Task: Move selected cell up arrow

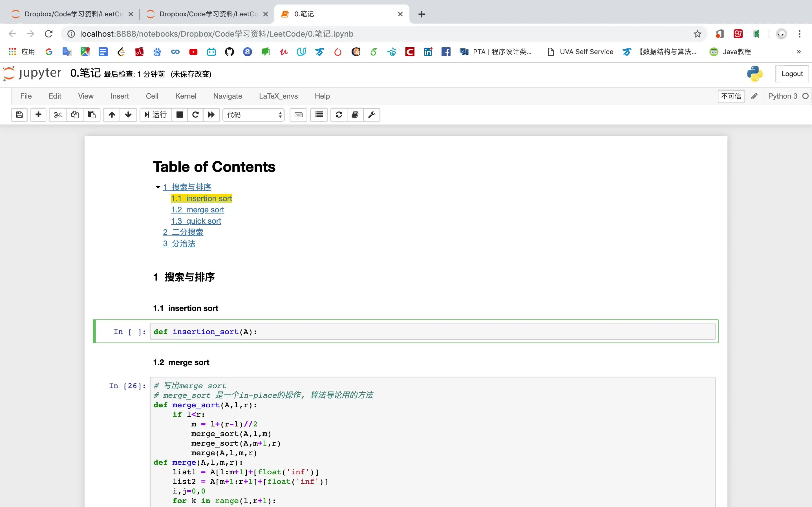Action: click(112, 115)
